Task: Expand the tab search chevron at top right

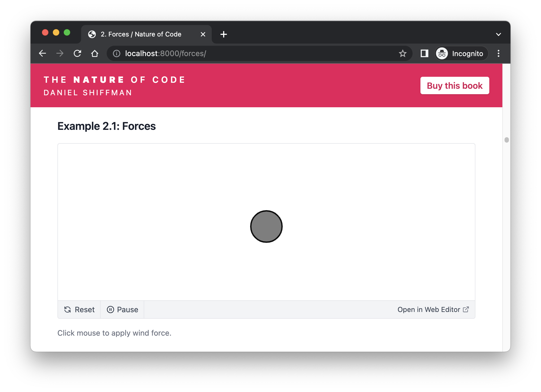Action: click(x=499, y=34)
